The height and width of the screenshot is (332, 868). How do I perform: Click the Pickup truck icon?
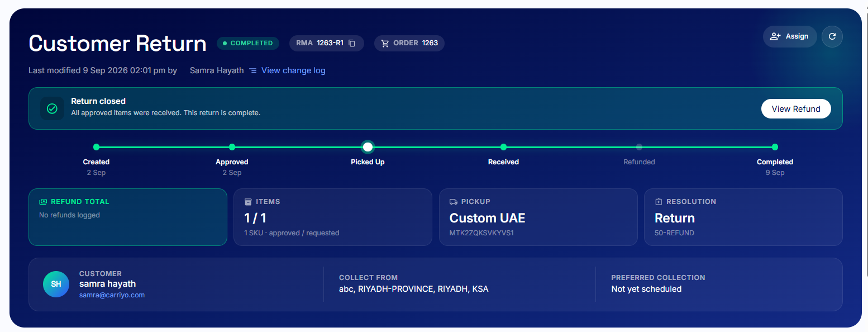coord(454,202)
